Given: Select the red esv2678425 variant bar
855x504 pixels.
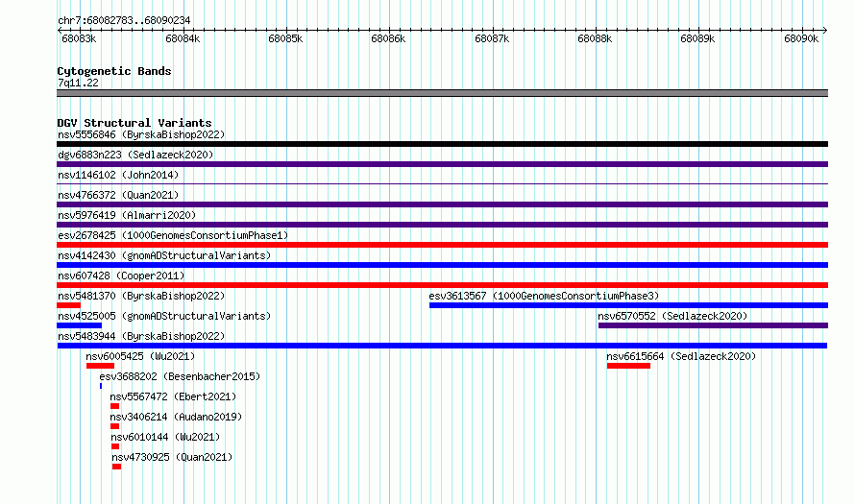Looking at the screenshot, I should point(442,245).
